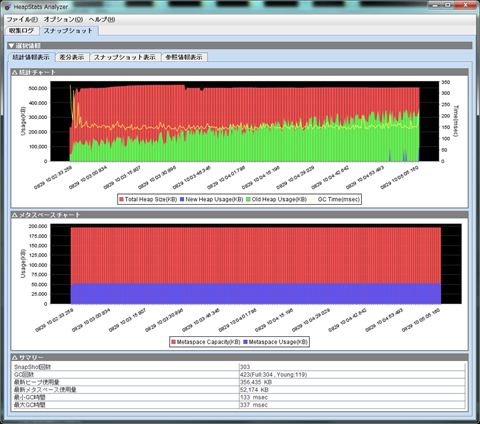
Task: Click the SnapShot回数 row label
Action: pos(32,367)
